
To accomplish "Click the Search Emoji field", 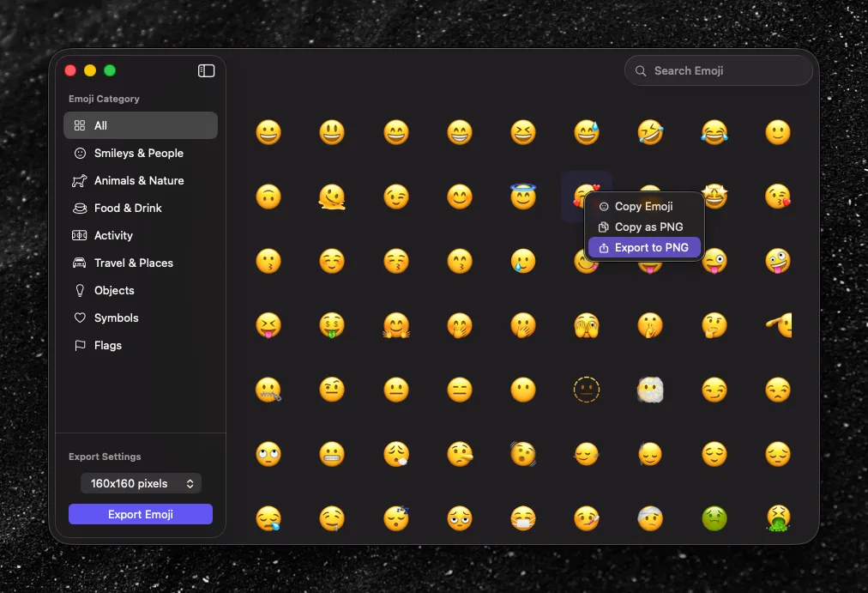I will click(x=718, y=70).
